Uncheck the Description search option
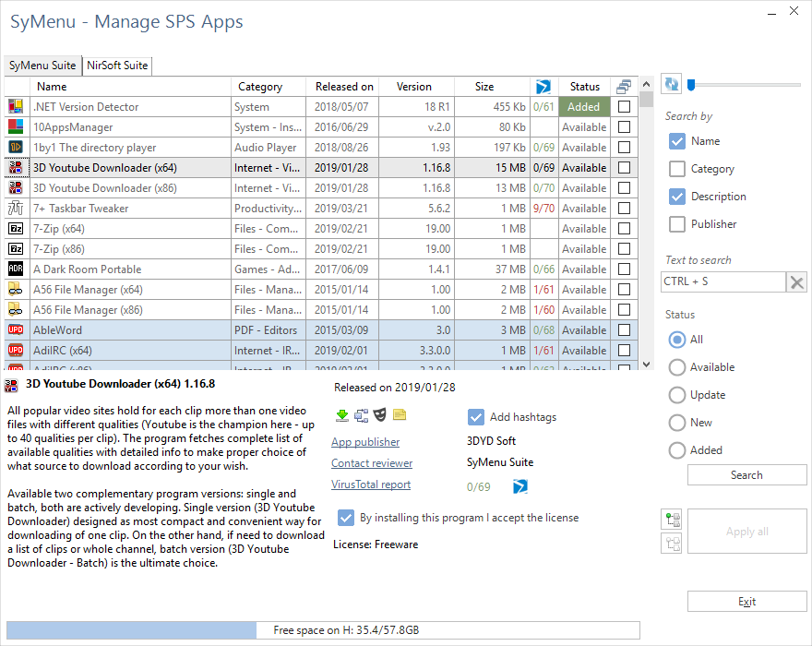812x646 pixels. [677, 197]
